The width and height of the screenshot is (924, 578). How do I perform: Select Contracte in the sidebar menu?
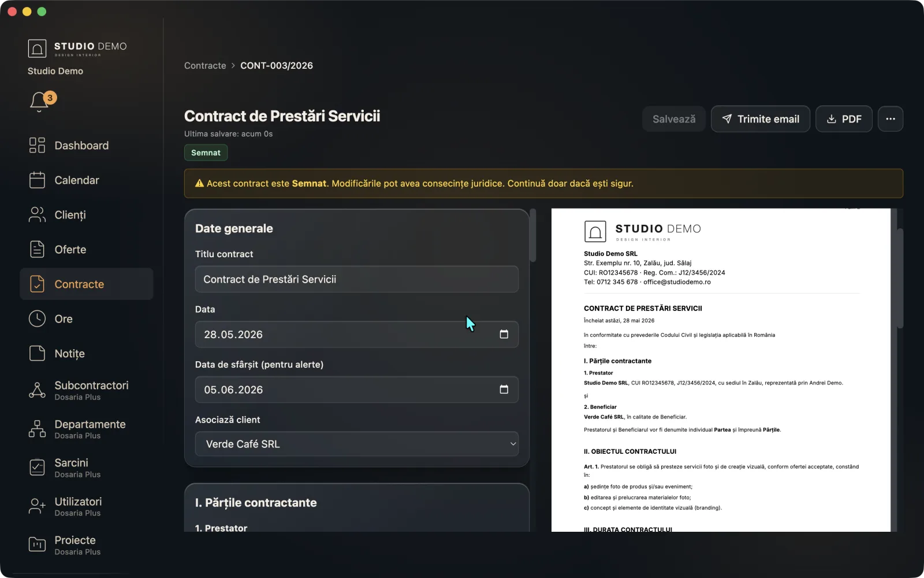87,284
